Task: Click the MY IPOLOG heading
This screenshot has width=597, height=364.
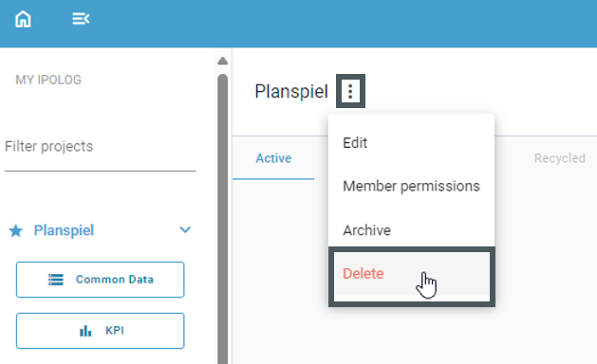Action: pos(48,80)
